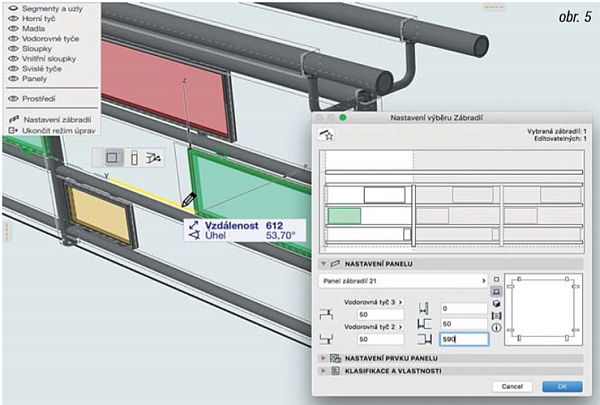The width and height of the screenshot is (600, 405).
Task: Toggle visibility of Horní tyč
Action: 13,18
